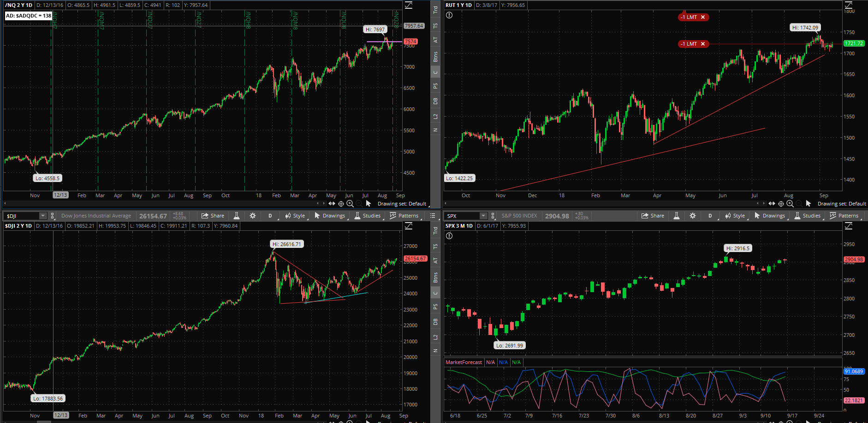Image resolution: width=868 pixels, height=423 pixels.
Task: Click the link clipboard icon beside SPX symbol
Action: pyautogui.click(x=493, y=216)
